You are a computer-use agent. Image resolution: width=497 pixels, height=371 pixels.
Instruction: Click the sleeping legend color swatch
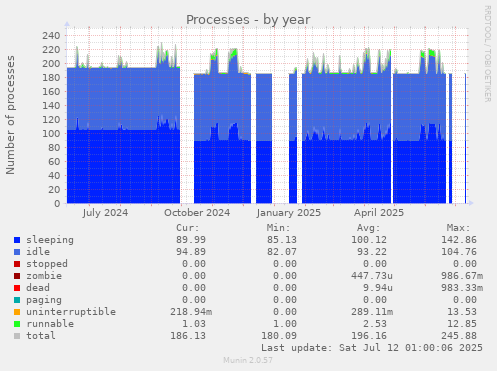pos(17,240)
